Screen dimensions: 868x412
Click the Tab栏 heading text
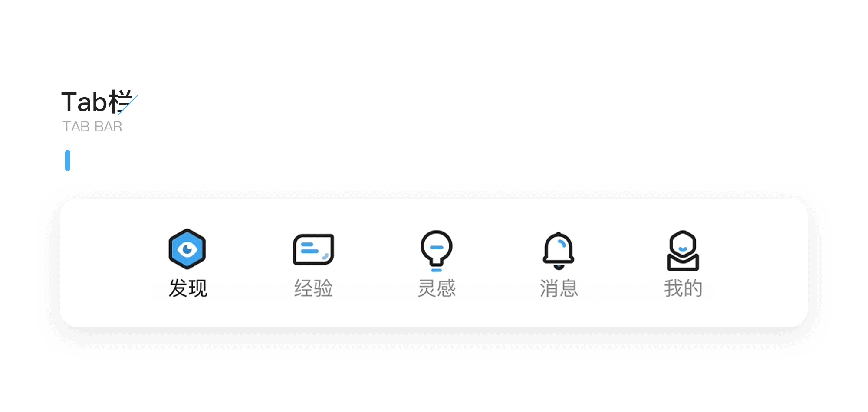point(96,102)
